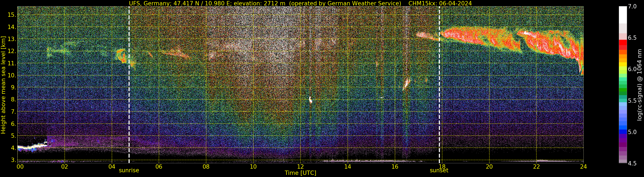Click the x-axis tick label '02'
The width and height of the screenshot is (644, 177).
65,166
